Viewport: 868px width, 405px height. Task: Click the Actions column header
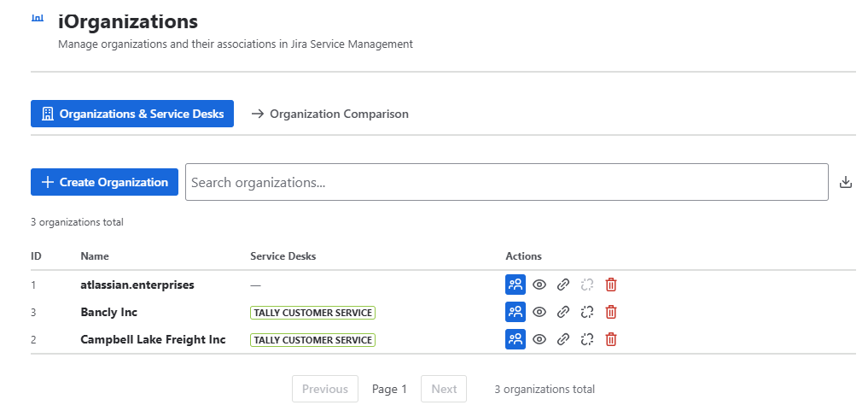523,256
